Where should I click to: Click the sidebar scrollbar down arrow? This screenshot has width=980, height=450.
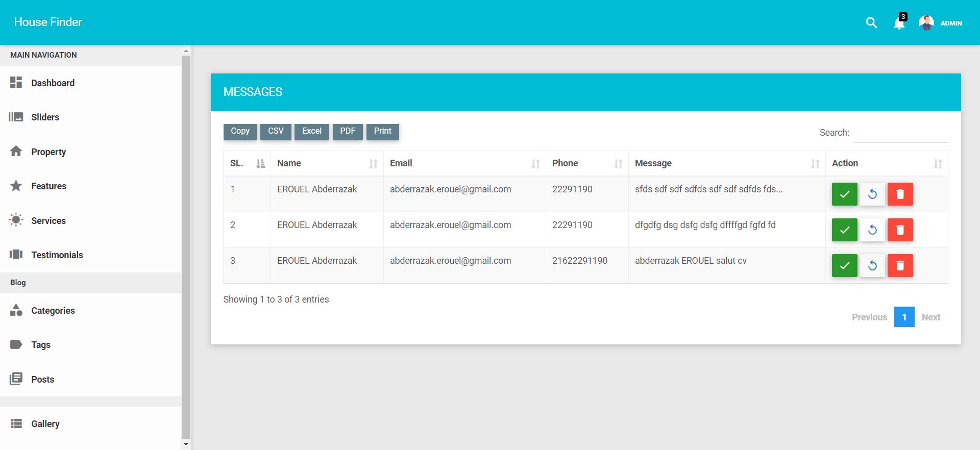[x=186, y=444]
